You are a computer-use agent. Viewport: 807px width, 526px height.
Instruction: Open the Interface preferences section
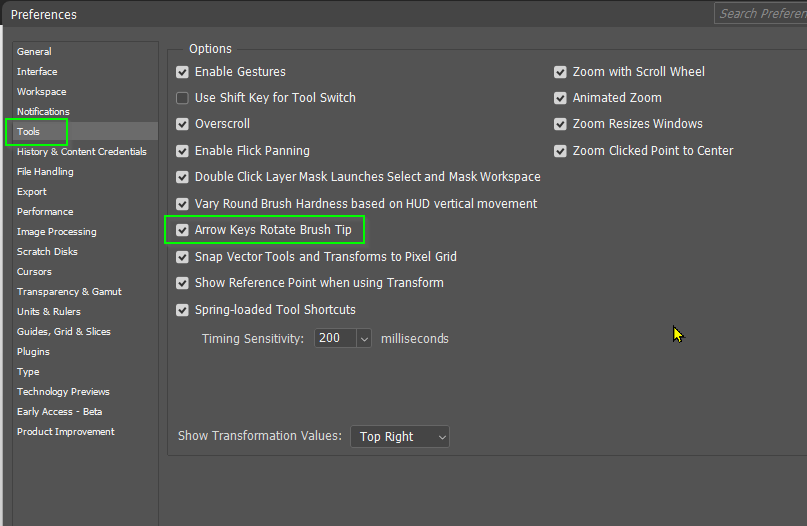pos(37,72)
